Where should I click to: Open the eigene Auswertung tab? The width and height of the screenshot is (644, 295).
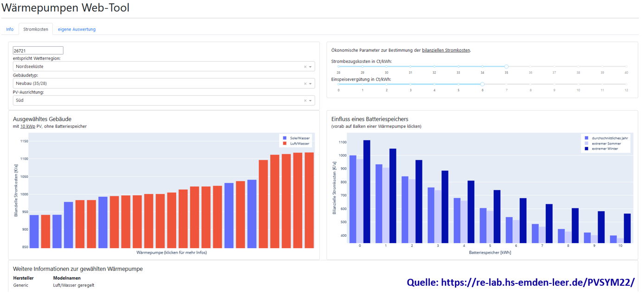77,29
